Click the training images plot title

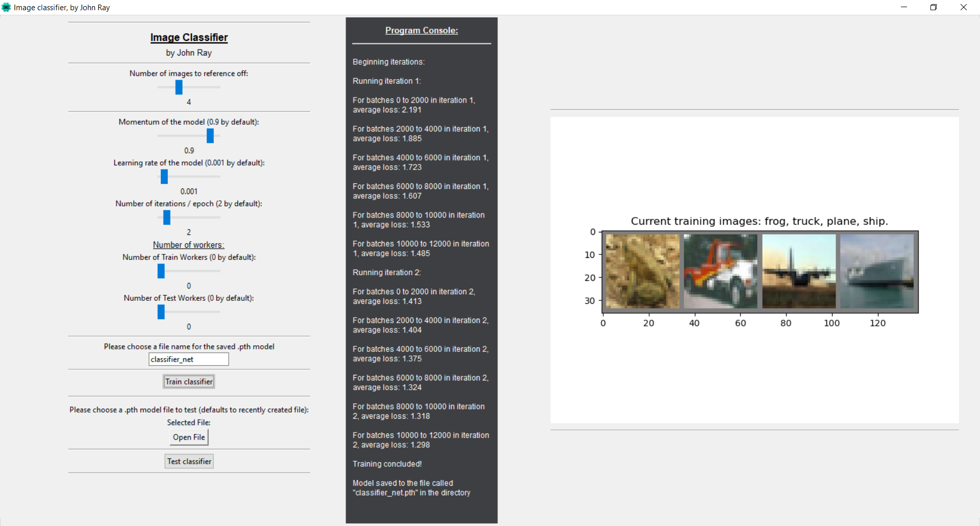coord(759,221)
